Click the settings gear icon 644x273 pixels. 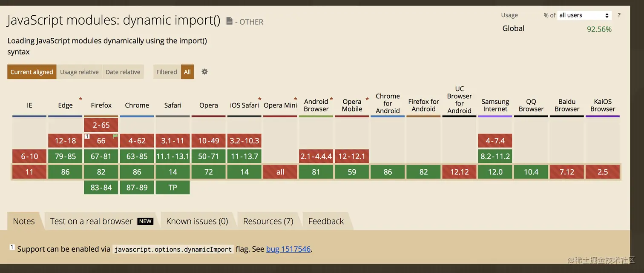coord(204,71)
